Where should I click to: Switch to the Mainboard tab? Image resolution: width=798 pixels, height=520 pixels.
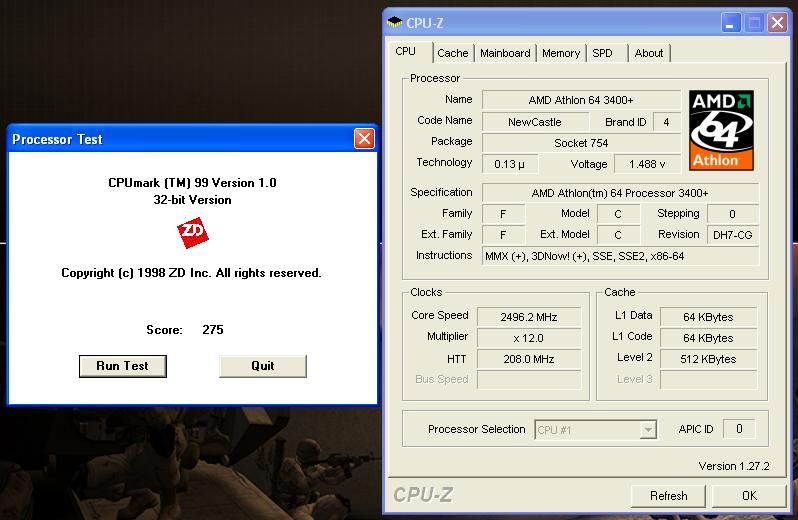pos(505,53)
